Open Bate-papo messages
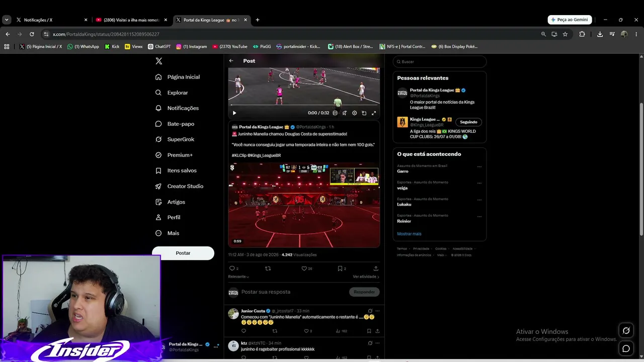Viewport: 644px width, 362px height. point(175,124)
